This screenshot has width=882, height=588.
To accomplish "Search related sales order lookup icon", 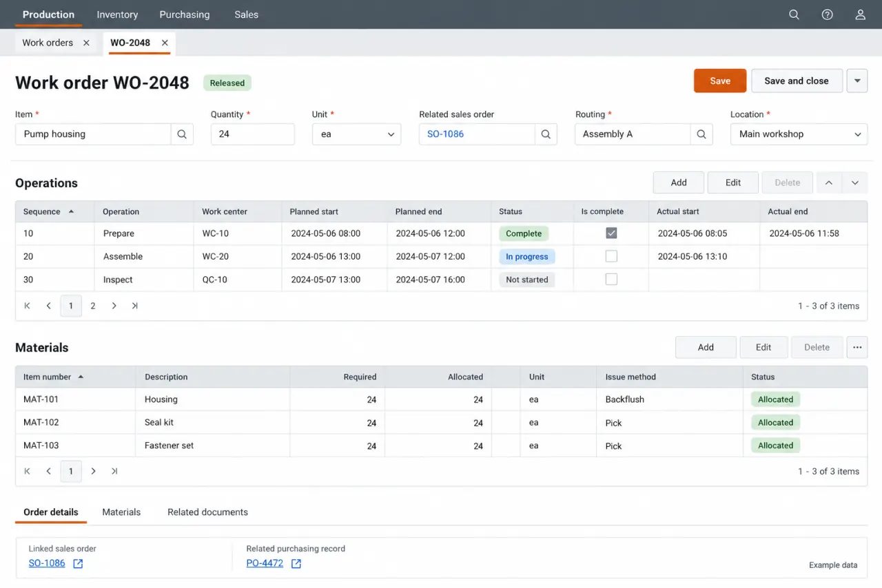I will click(x=546, y=134).
